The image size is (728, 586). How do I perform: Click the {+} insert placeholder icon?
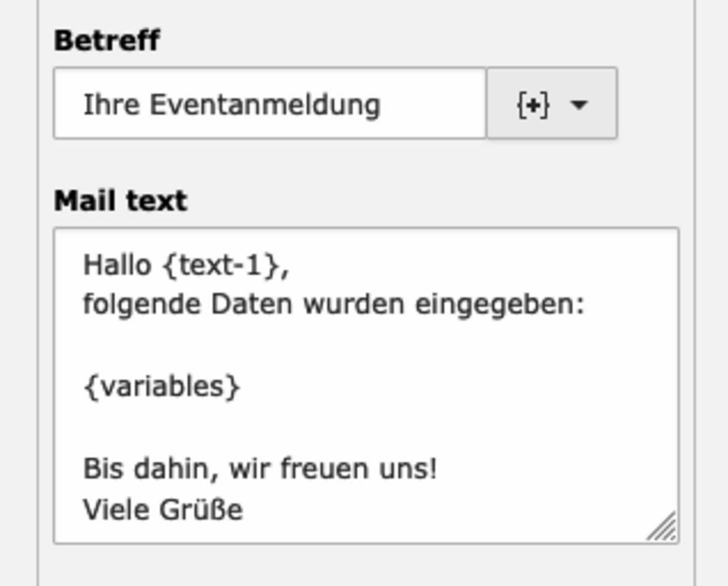pyautogui.click(x=533, y=105)
